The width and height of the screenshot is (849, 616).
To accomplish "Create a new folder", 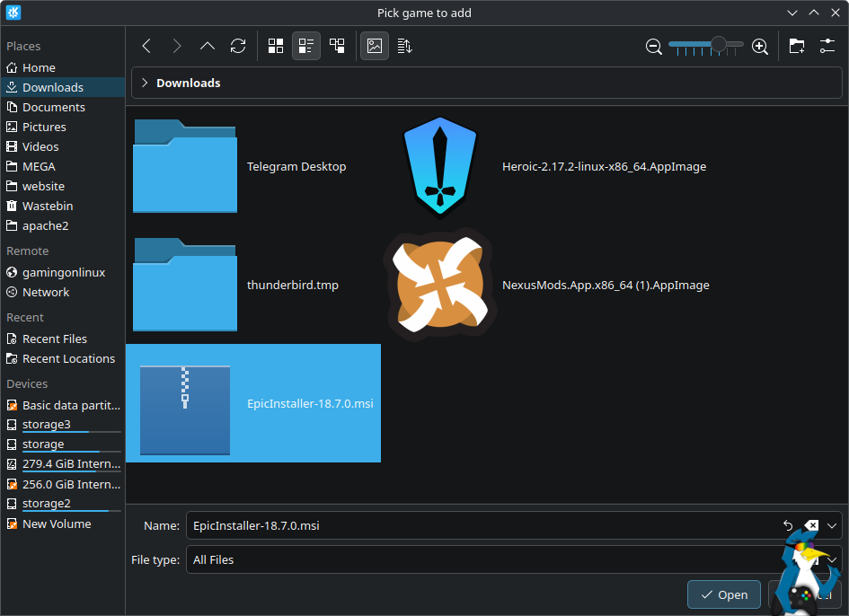I will tap(797, 46).
